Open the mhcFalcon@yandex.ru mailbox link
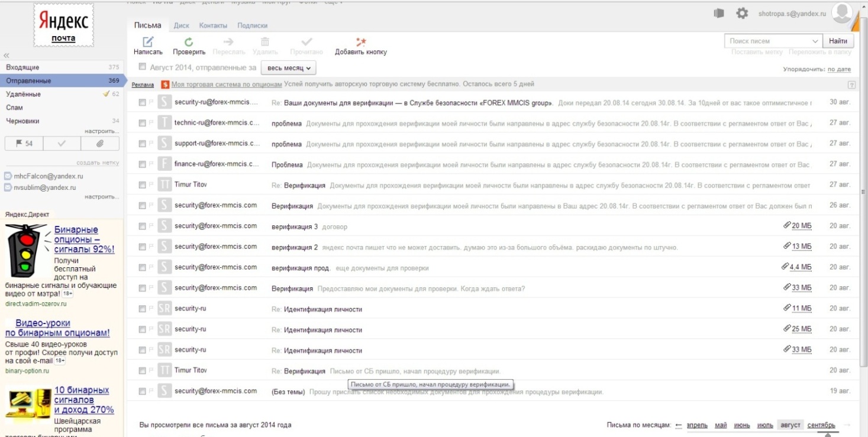Viewport: 868px width, 437px height. tap(49, 176)
